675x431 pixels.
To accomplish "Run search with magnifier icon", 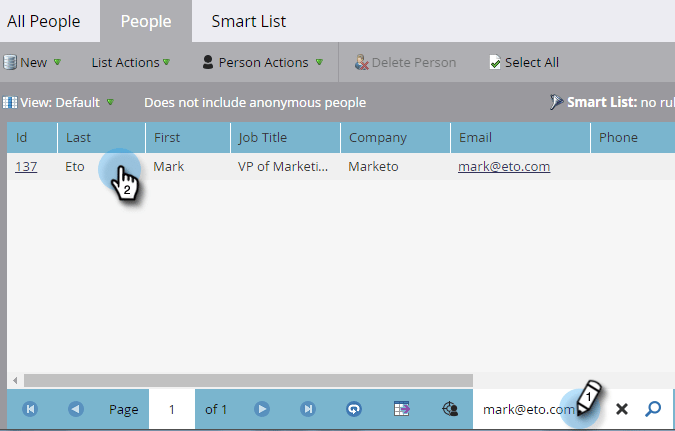I will pos(653,409).
